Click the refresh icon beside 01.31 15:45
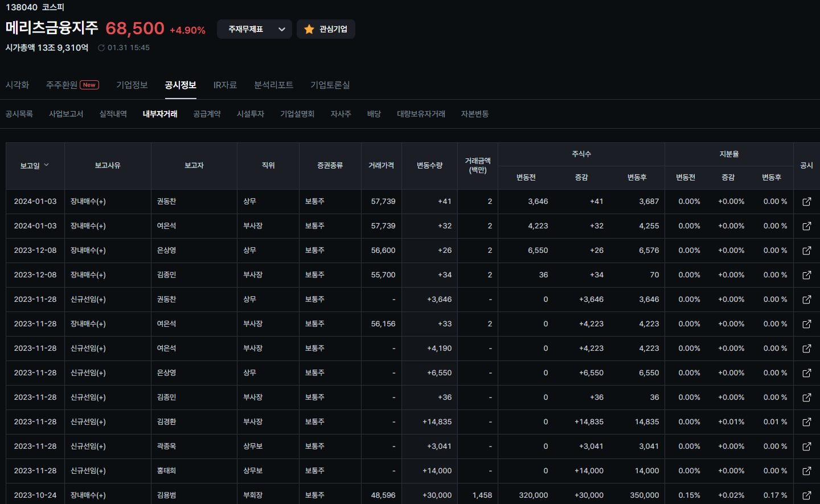 [101, 48]
